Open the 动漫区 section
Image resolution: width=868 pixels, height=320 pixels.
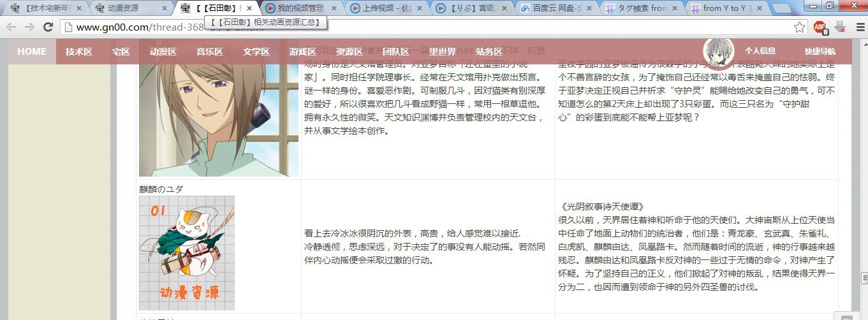163,52
